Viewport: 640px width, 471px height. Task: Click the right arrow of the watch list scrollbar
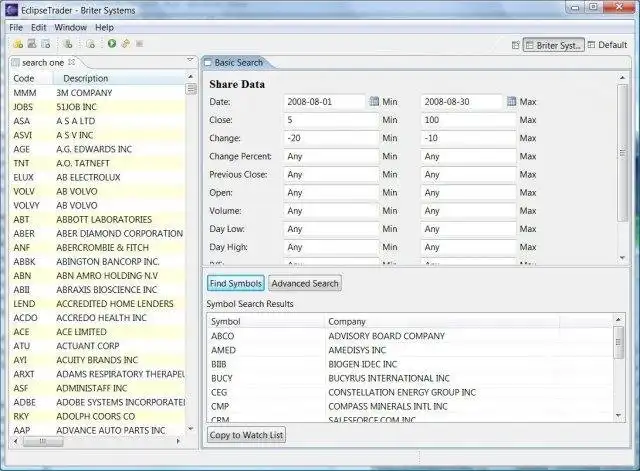(x=178, y=441)
